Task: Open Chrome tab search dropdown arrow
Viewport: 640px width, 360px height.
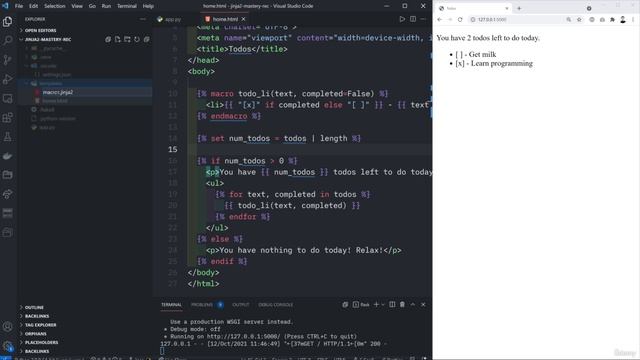Action: 589,8
